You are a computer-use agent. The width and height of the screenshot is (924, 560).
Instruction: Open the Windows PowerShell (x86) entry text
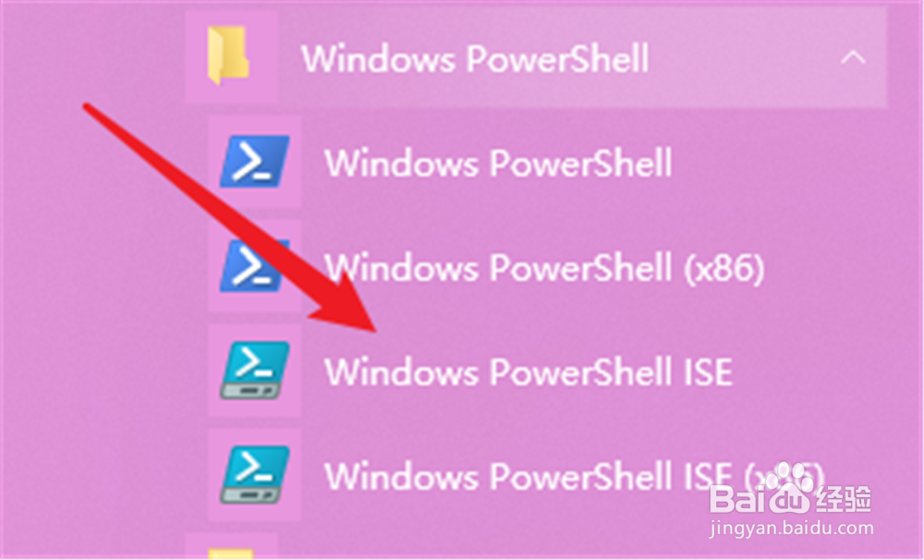544,268
